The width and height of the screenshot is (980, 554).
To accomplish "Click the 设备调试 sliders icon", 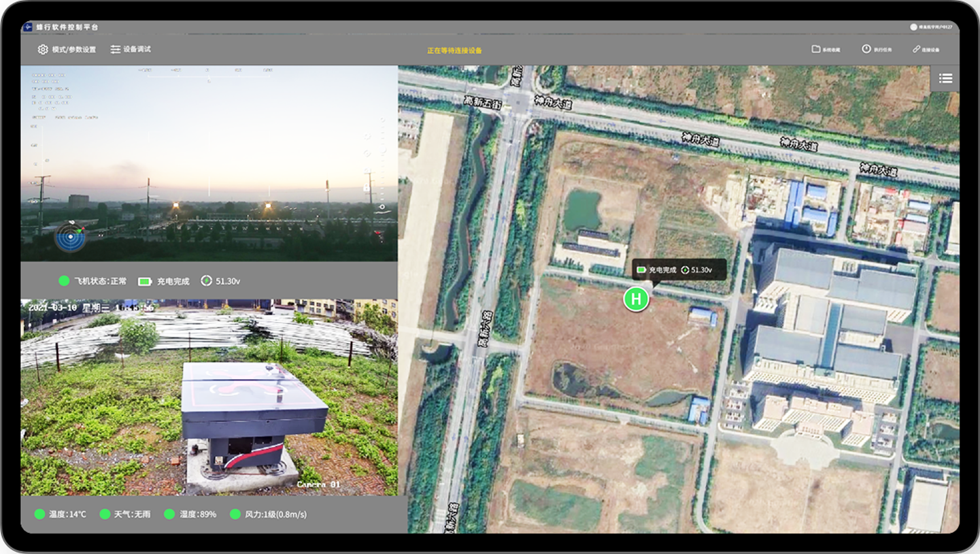I will pos(116,50).
